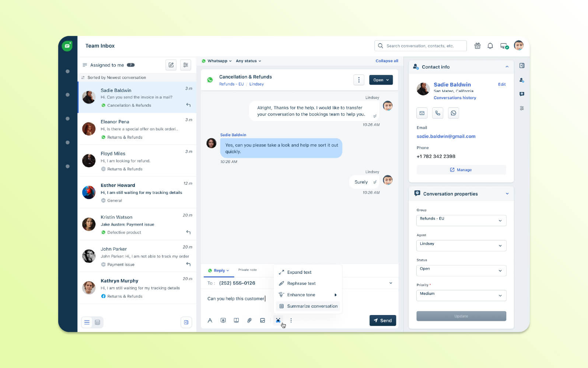Click the compose new conversation icon
Viewport: 588px width, 368px height.
coord(171,65)
